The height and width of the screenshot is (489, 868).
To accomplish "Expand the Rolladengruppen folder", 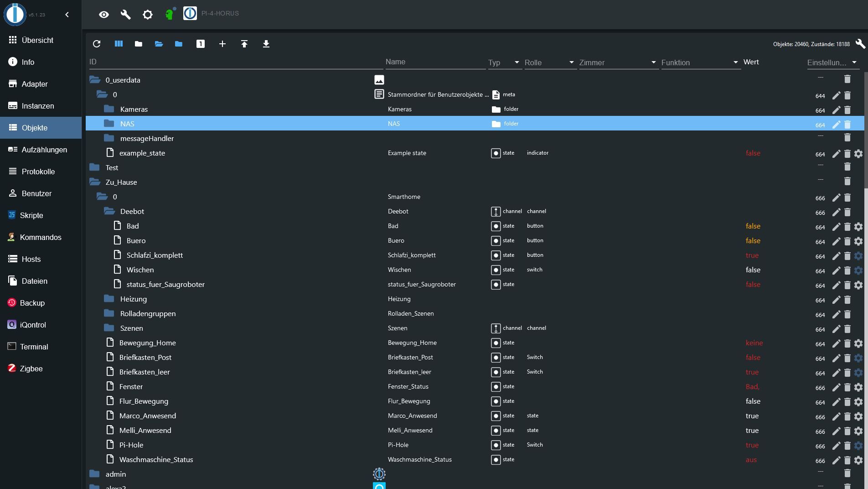I will [x=109, y=313].
